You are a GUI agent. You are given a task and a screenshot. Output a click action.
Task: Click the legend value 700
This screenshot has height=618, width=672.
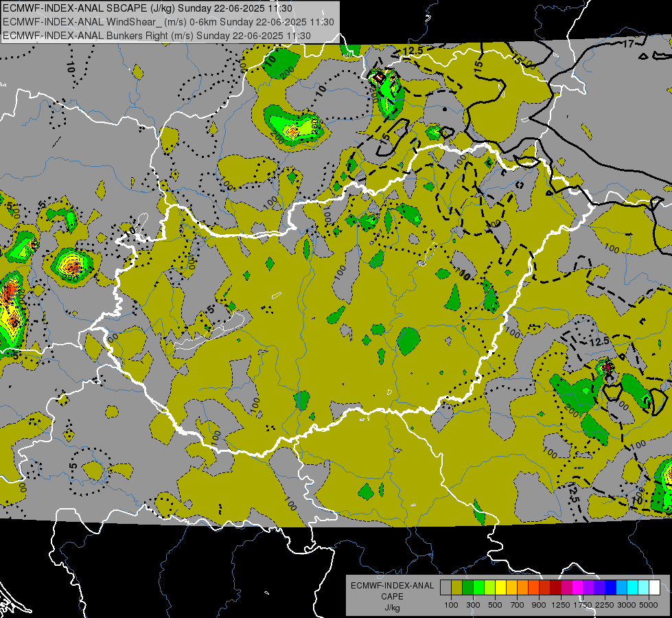click(518, 605)
